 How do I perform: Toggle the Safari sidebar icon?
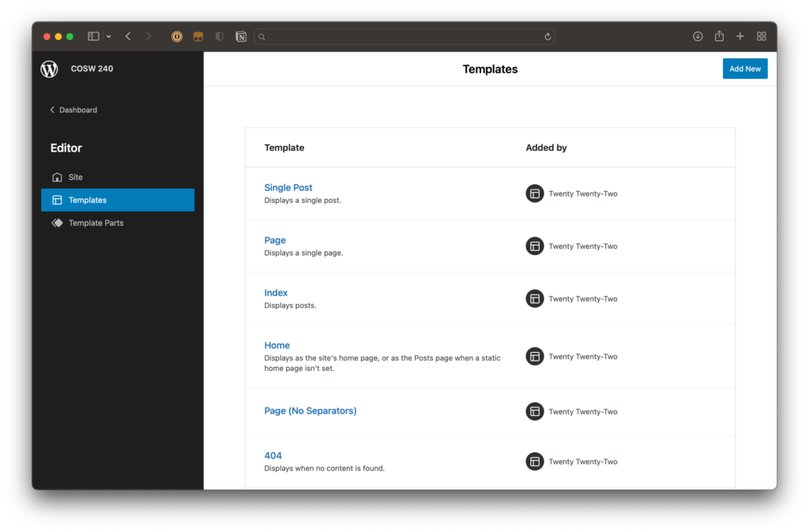point(93,36)
